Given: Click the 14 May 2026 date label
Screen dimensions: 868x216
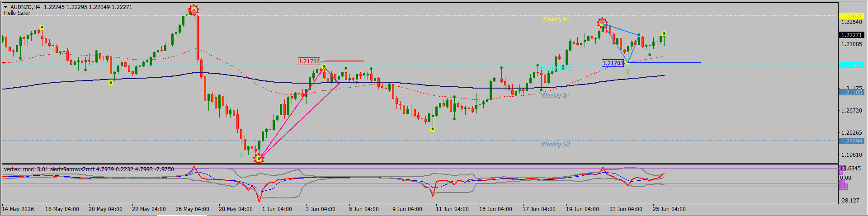Looking at the screenshot, I should click(x=18, y=209).
